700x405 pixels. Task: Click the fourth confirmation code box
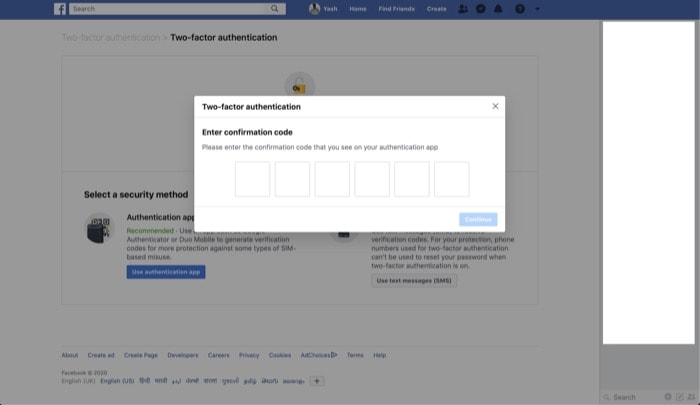tap(372, 179)
